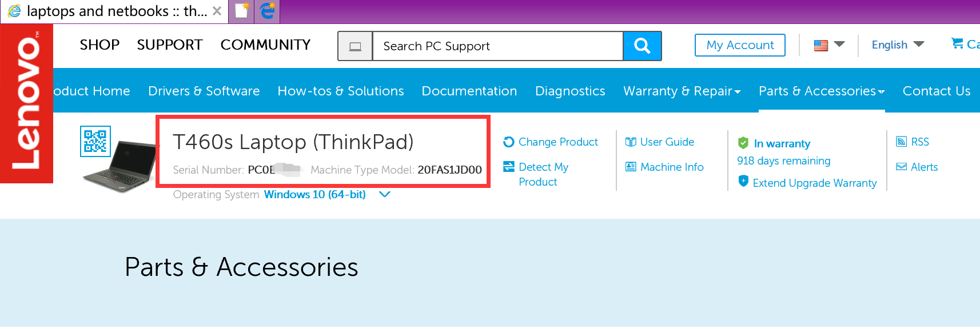This screenshot has width=980, height=329.
Task: Click the Alerts envelope icon
Action: click(x=901, y=167)
